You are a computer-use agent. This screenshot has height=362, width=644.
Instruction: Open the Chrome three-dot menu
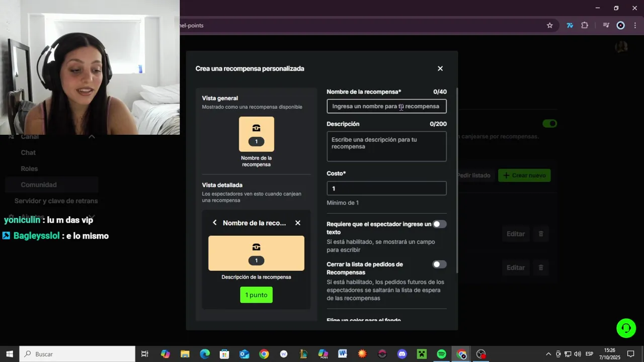[634, 25]
